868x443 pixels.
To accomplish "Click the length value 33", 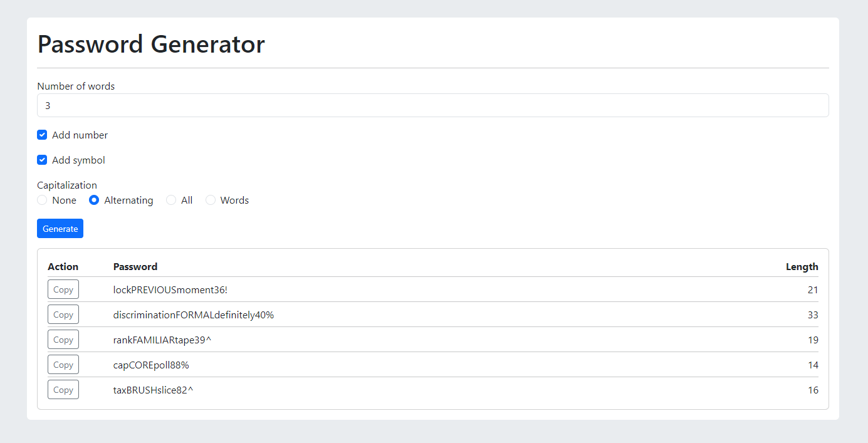I will (x=813, y=314).
